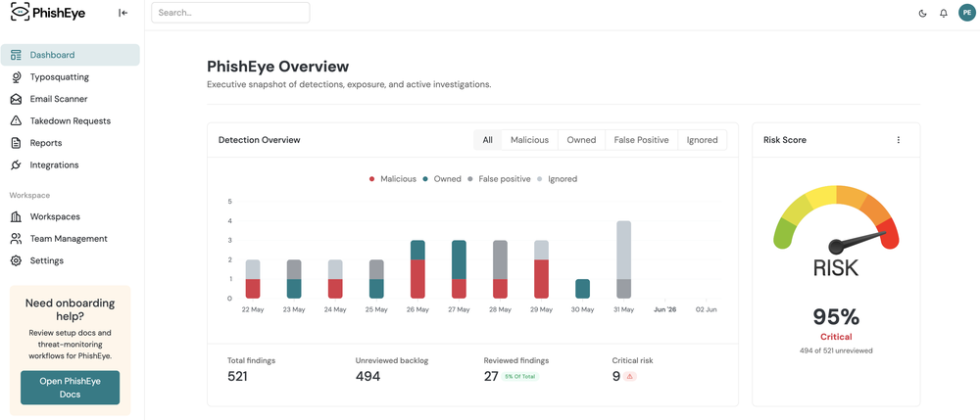The height and width of the screenshot is (420, 980).
Task: Click the Critical risk label under gauge
Action: point(836,337)
